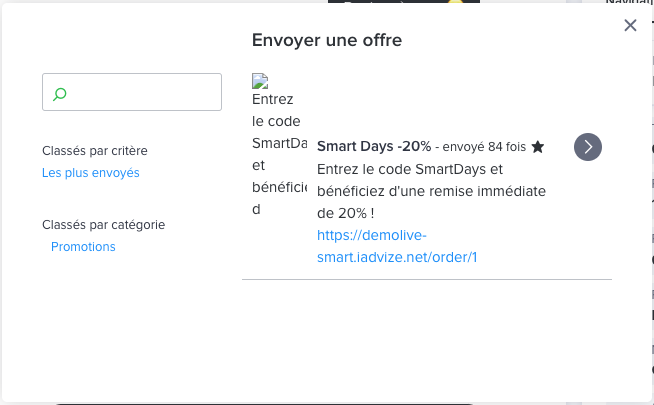The height and width of the screenshot is (405, 654).
Task: Click the green magnifier search icon
Action: [x=60, y=94]
